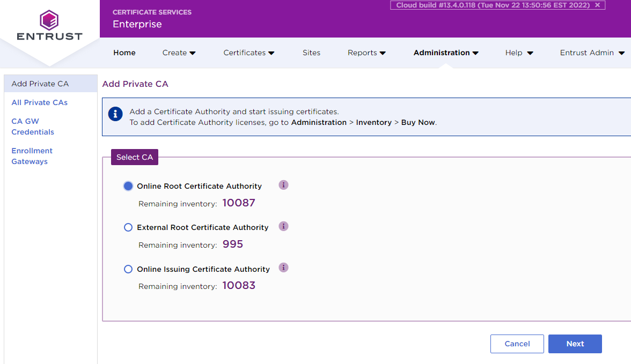Expand the Reports dropdown menu
This screenshot has width=631, height=364.
366,53
